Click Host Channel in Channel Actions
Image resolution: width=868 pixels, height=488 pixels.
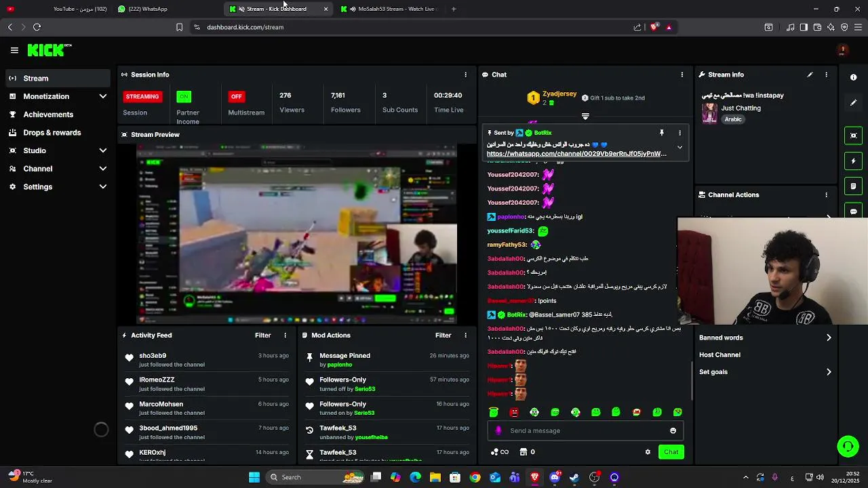(719, 354)
